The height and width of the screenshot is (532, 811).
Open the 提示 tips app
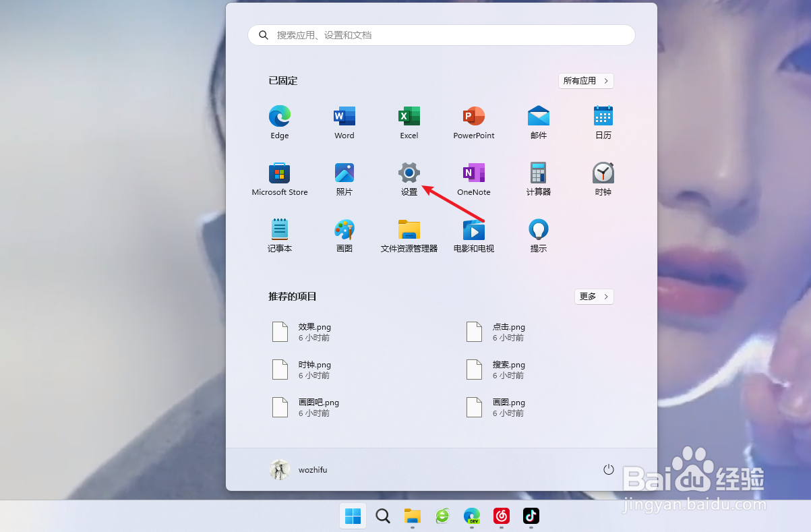[539, 235]
